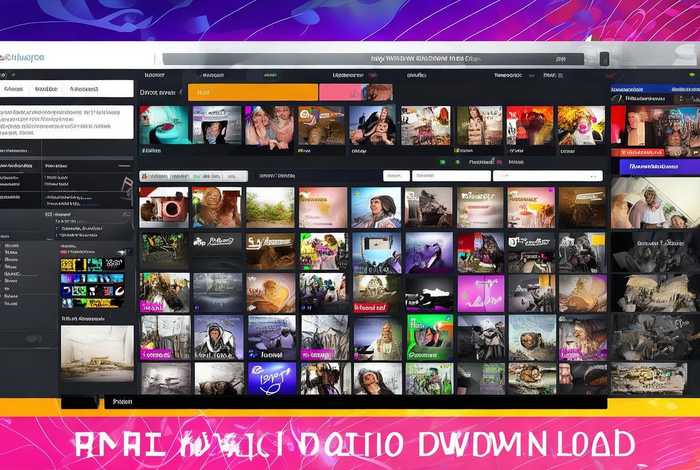
Task: Open the bright magenta thumbnail in the grid
Action: tap(480, 293)
